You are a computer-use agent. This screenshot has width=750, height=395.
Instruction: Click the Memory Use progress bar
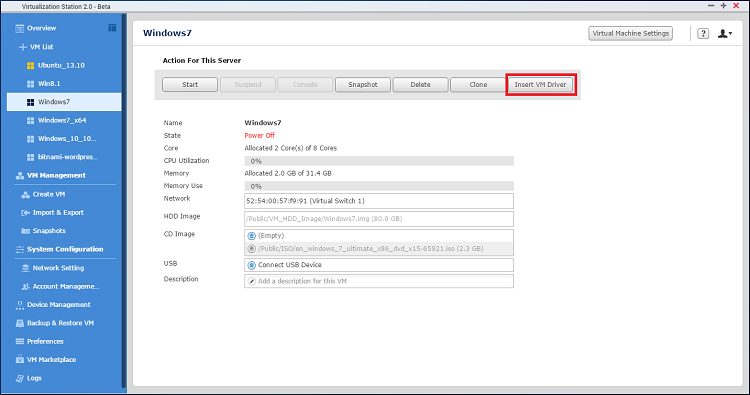coord(379,186)
